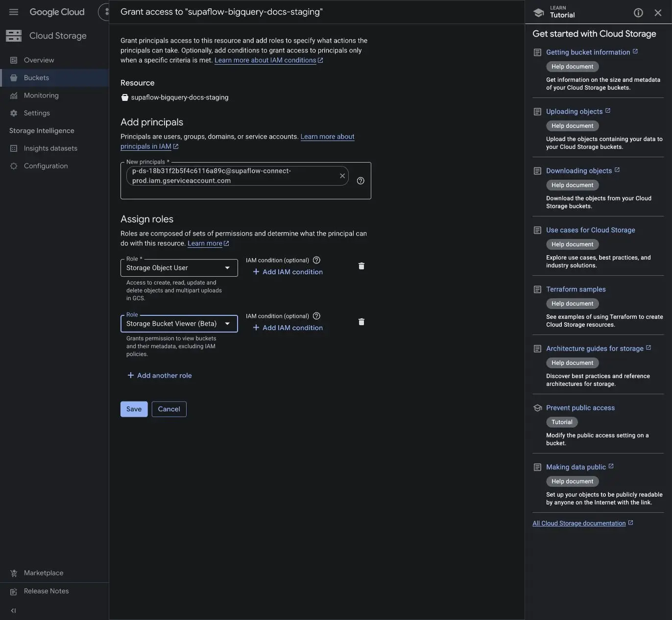Click the Google Cloud logo
672x620 pixels.
(57, 12)
